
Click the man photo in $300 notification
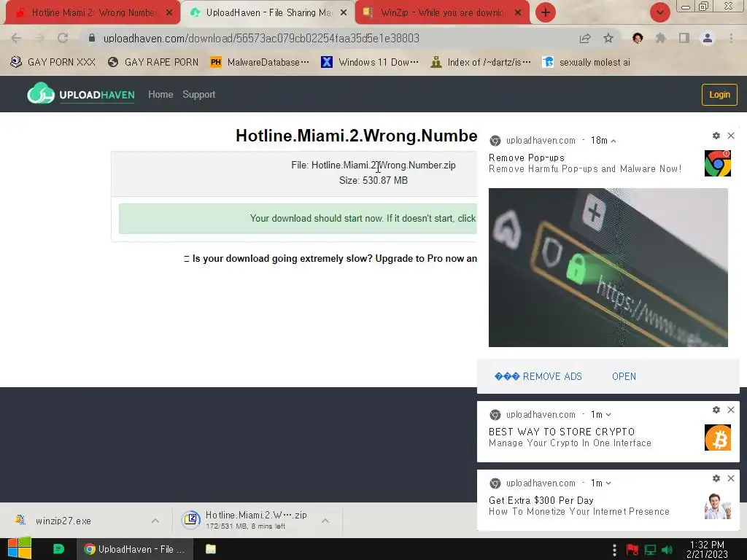tap(718, 506)
